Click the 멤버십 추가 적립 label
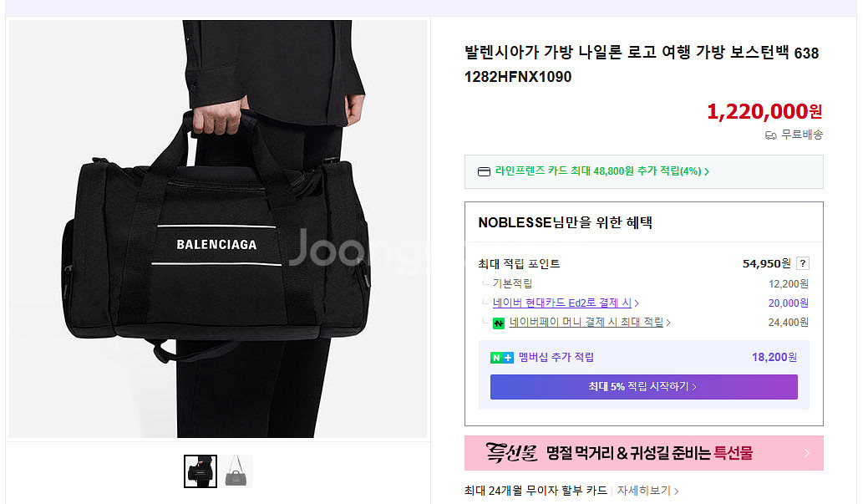Screen dimensions: 868x504 [556, 357]
